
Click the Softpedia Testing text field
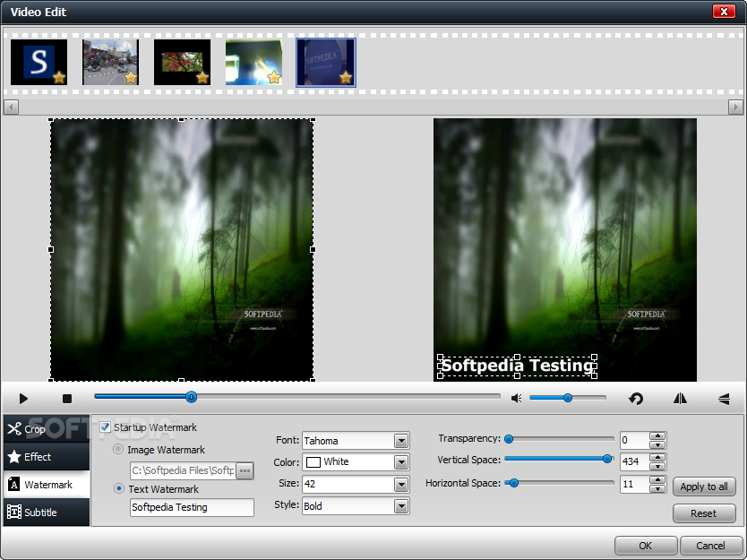[x=192, y=507]
